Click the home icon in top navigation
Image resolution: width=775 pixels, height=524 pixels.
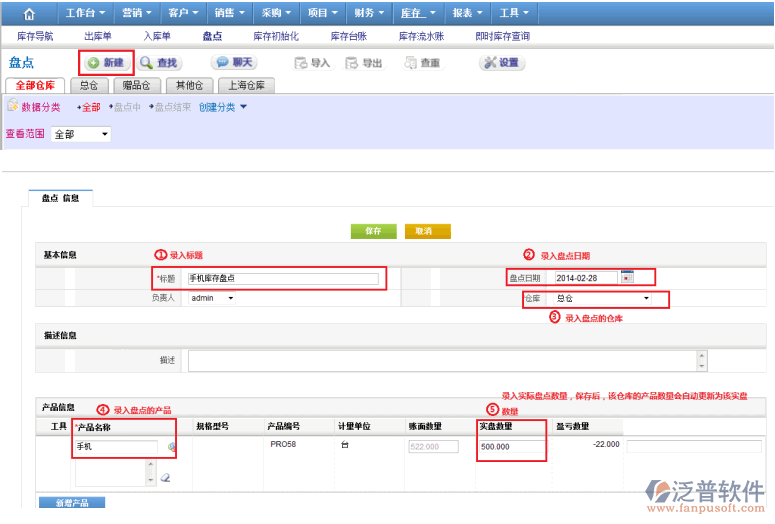tap(29, 13)
